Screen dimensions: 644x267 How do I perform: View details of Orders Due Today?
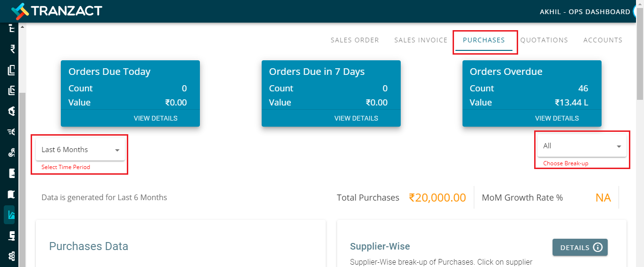(x=156, y=118)
